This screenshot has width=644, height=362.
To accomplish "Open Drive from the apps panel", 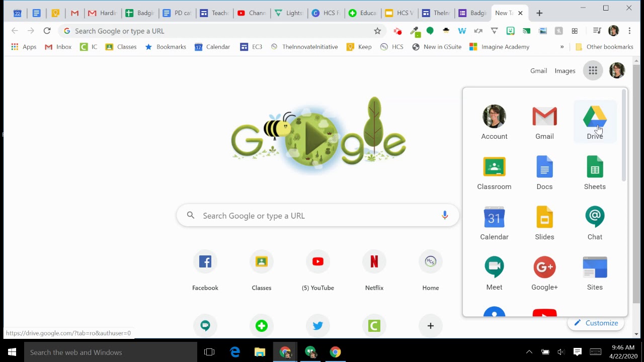I will [x=595, y=122].
